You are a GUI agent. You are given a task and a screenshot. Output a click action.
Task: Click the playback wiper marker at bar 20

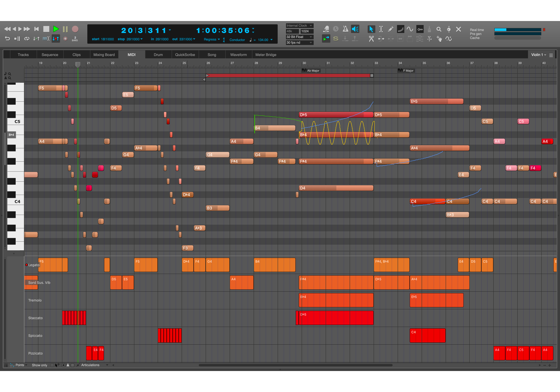[78, 64]
